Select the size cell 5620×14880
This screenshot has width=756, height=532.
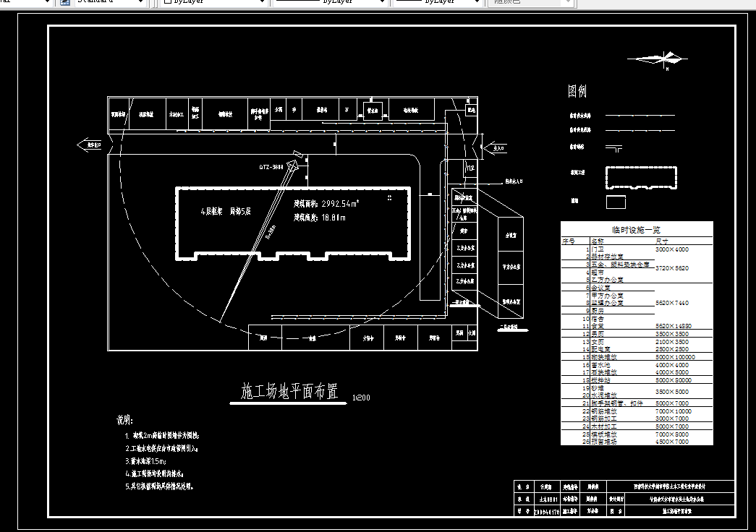pyautogui.click(x=674, y=326)
